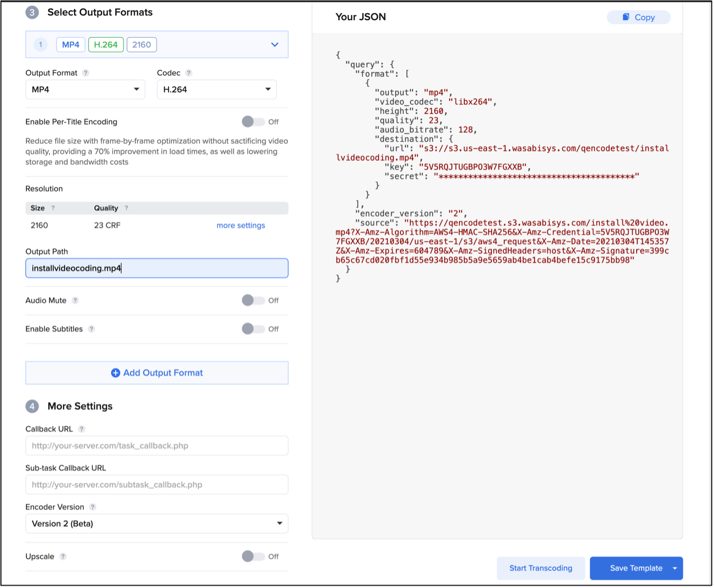714x588 pixels.
Task: Click the "key" line in JSON
Action: [x=457, y=167]
